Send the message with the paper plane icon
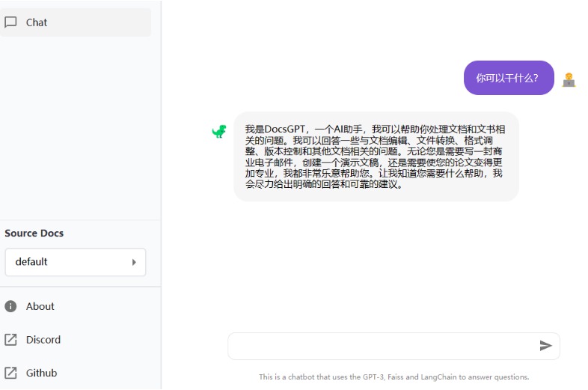Screen dimensions: 588x390 point(545,346)
